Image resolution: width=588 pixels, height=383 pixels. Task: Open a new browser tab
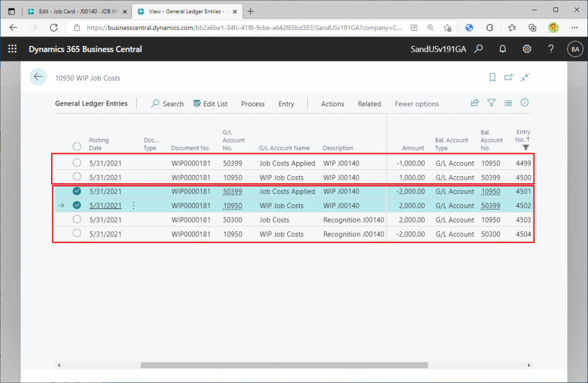coord(250,11)
